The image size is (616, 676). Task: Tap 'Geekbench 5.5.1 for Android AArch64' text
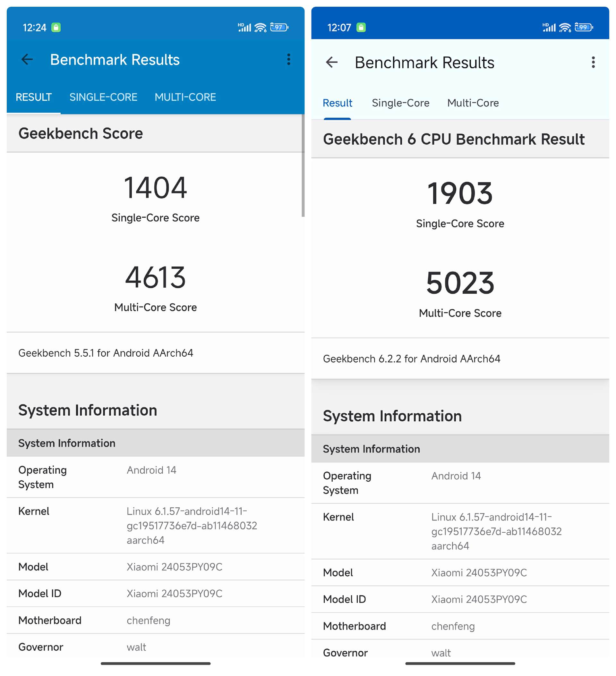(106, 353)
